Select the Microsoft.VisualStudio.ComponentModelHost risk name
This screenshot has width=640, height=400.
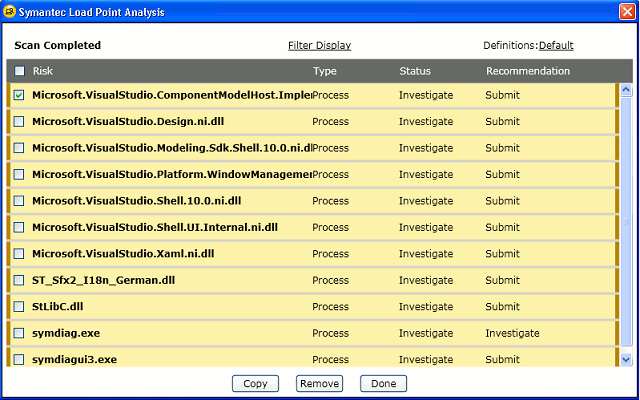tap(171, 95)
